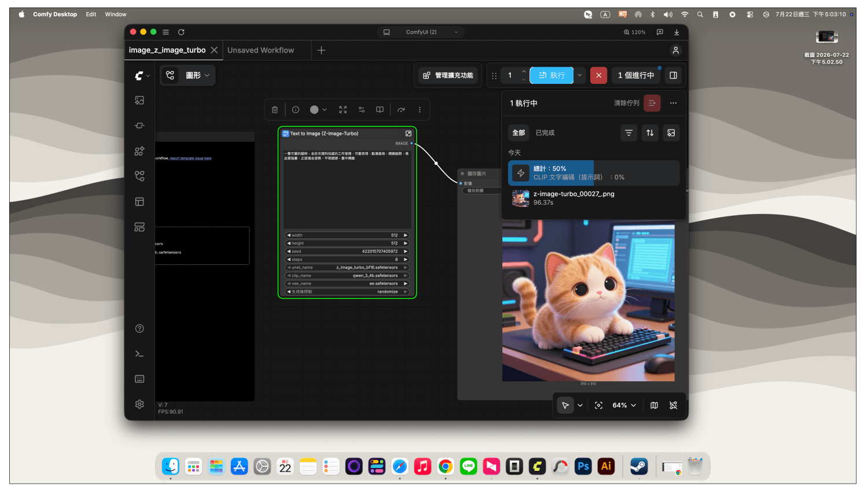Open the vae_name dropdown
Screen dimensions: 868x494
click(x=347, y=284)
